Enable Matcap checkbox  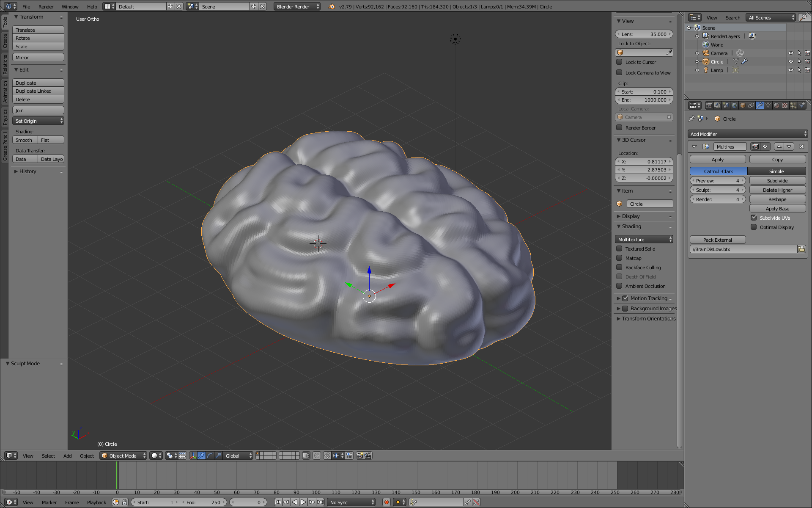[x=619, y=258]
